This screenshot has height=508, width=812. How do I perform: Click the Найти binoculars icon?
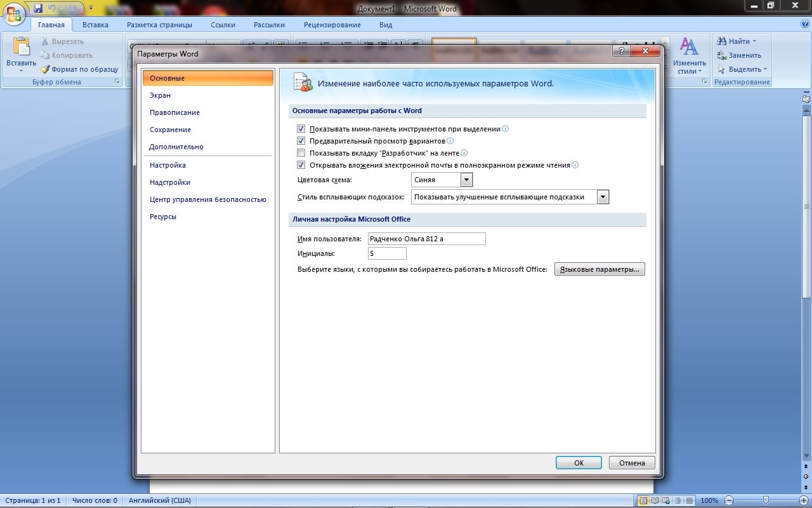pos(722,41)
